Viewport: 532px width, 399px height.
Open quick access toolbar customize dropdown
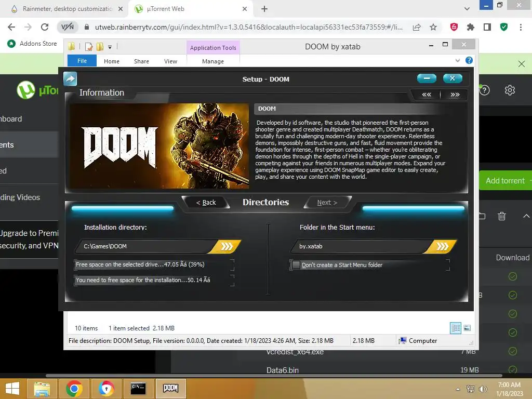(x=110, y=47)
